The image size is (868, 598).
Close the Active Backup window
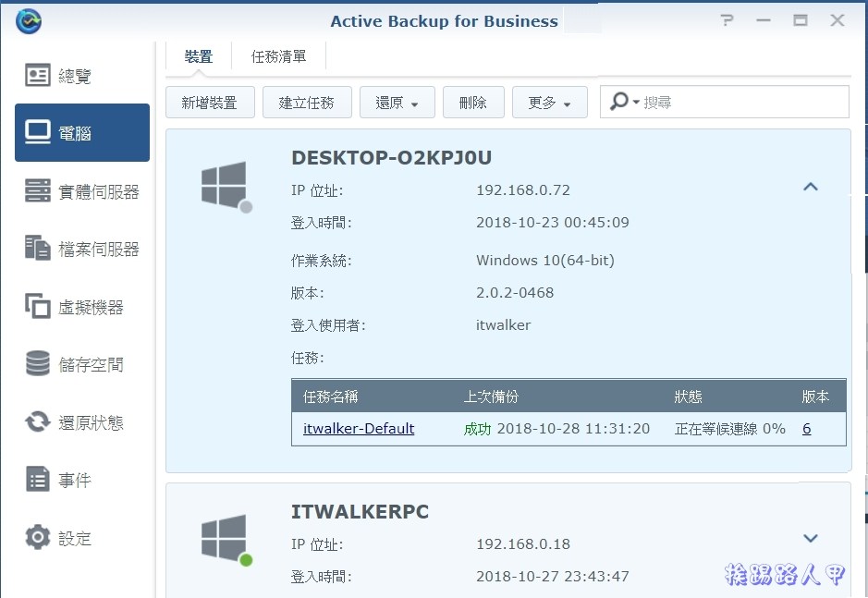point(837,21)
